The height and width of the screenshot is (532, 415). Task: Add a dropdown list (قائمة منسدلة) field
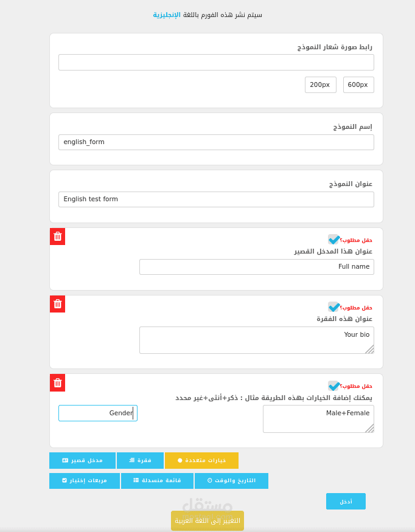pyautogui.click(x=157, y=481)
